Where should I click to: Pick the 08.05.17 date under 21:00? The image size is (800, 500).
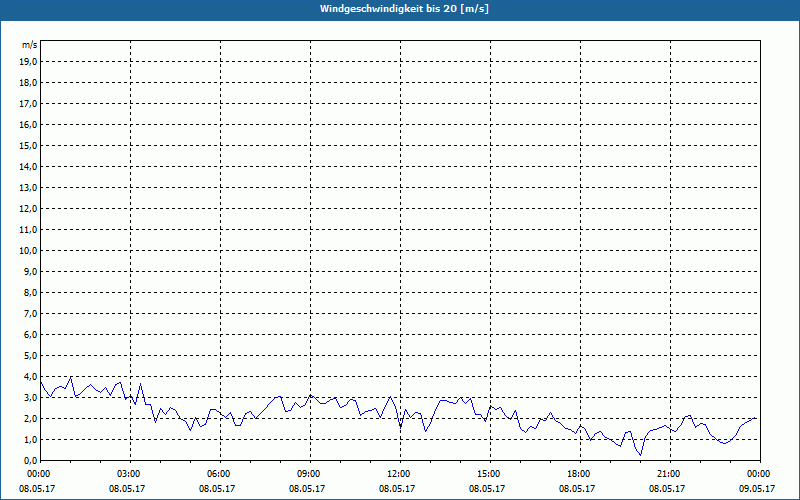coord(667,489)
